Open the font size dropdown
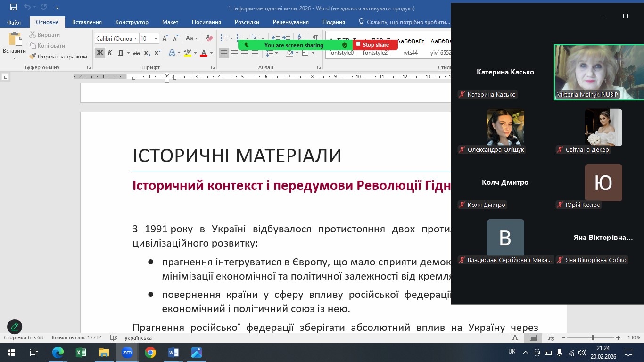644x362 pixels. coord(155,39)
